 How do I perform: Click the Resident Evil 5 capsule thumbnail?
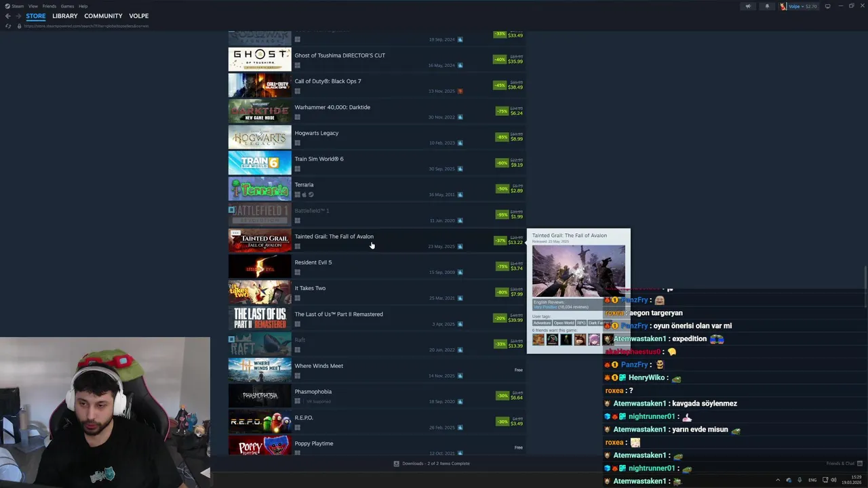tap(260, 266)
